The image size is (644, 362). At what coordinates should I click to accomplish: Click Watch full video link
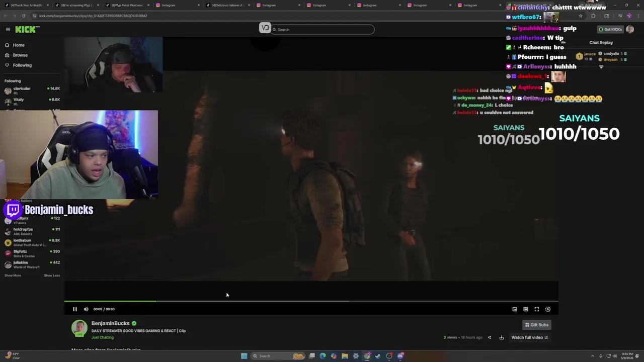pos(530,337)
